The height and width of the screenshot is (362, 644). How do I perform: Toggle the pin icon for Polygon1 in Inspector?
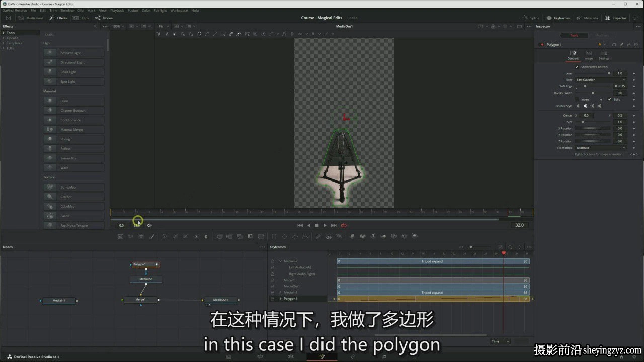622,44
